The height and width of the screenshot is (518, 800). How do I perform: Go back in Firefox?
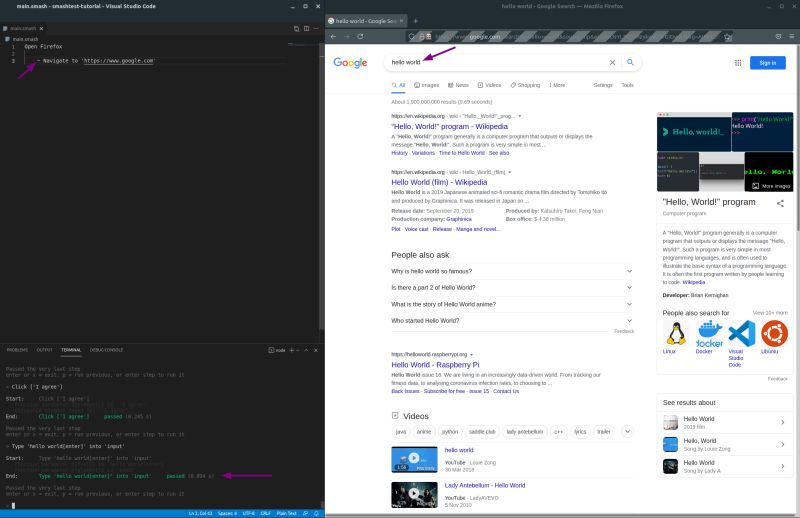pyautogui.click(x=333, y=36)
